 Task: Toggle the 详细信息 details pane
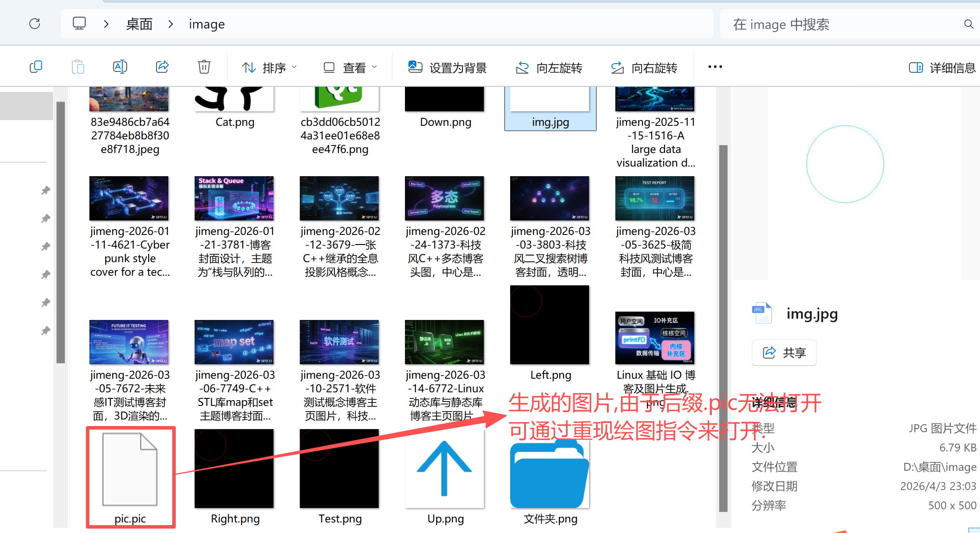point(942,68)
